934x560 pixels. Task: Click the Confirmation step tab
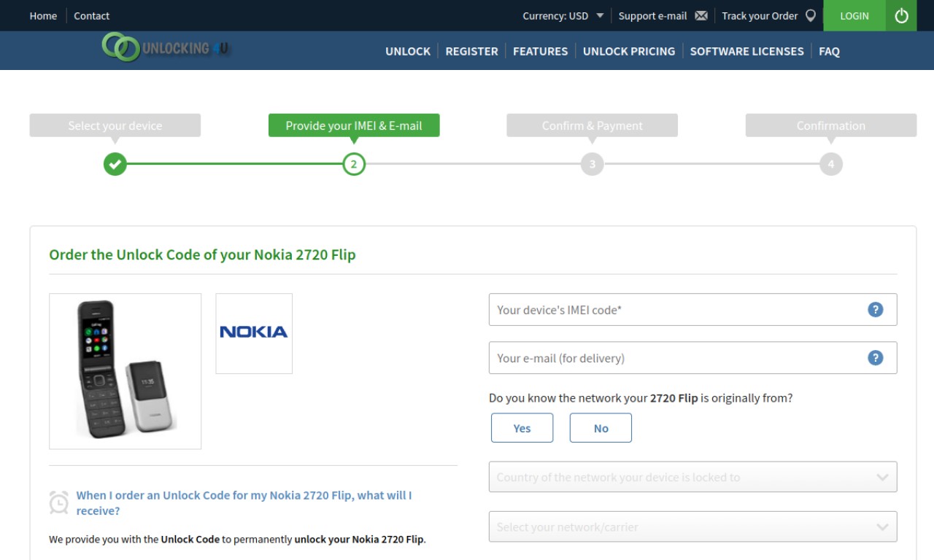coord(831,125)
